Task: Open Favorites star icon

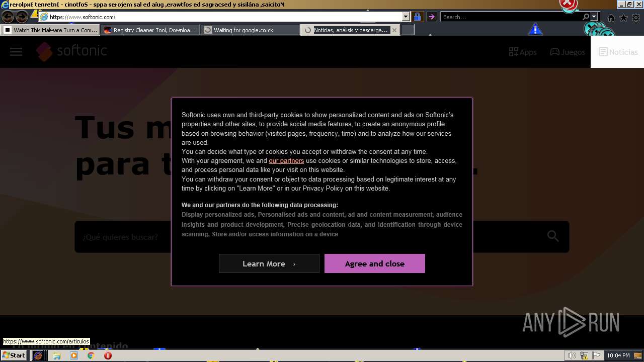Action: click(x=623, y=18)
